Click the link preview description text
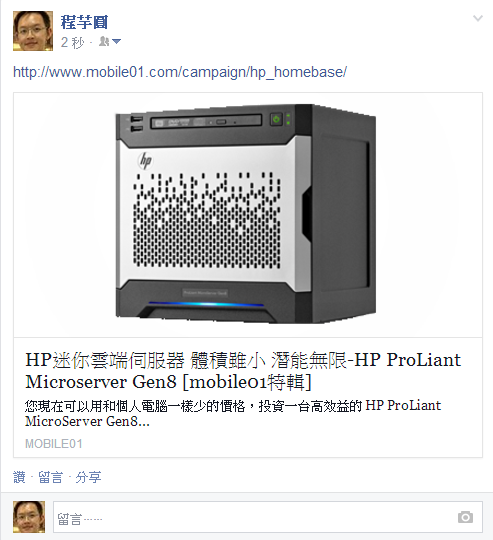This screenshot has height=540, width=493. pyautogui.click(x=233, y=413)
